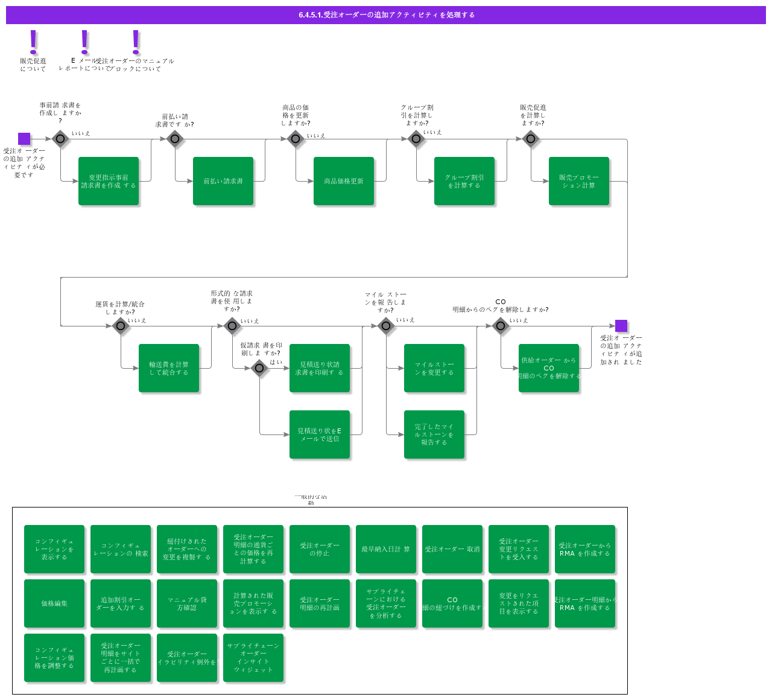Open the 完了したマイルストーンを報告する activity
This screenshot has height=700, width=772.
(x=434, y=434)
